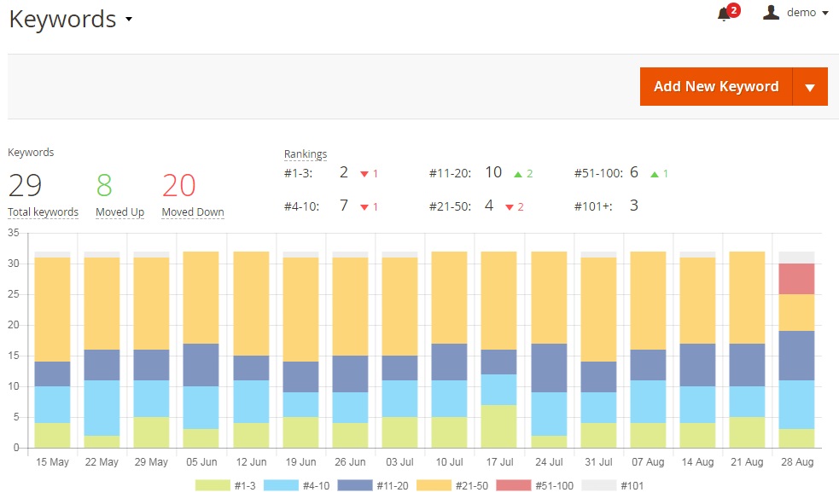Click the Total keywords label

[43, 212]
